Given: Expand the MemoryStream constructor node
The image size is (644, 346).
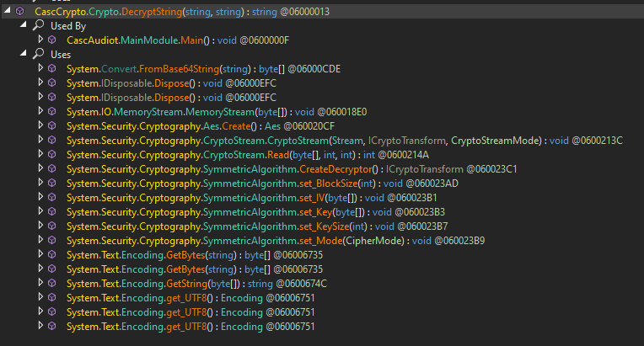Looking at the screenshot, I should point(40,111).
